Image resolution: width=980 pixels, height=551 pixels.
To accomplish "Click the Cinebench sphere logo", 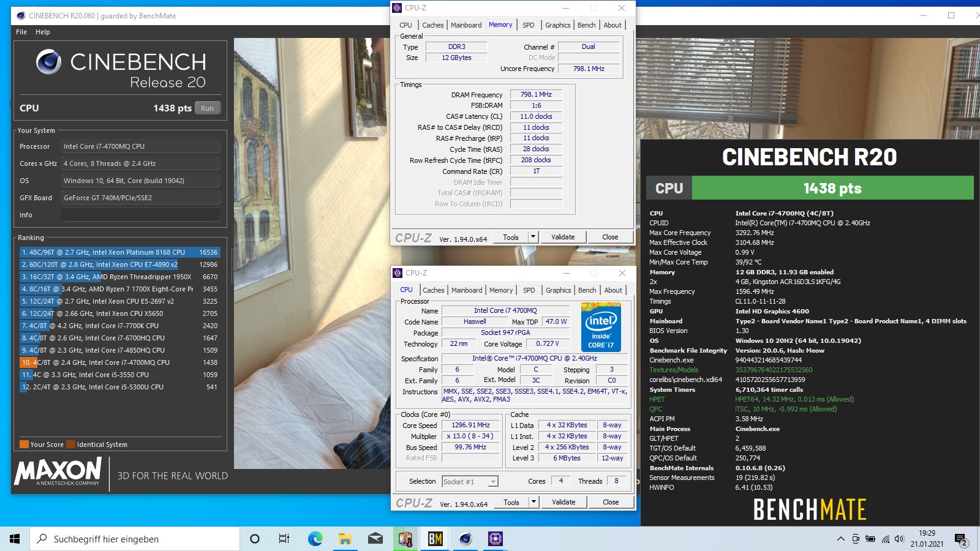I will [48, 62].
